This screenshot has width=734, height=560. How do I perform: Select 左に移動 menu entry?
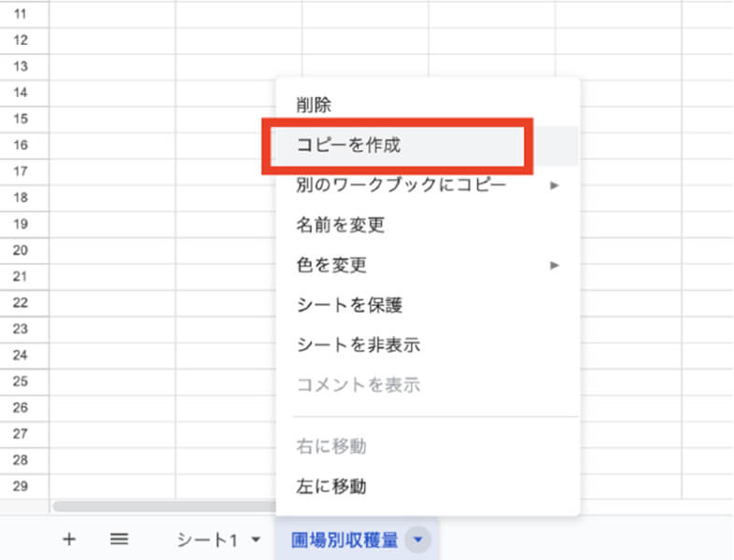(x=331, y=486)
